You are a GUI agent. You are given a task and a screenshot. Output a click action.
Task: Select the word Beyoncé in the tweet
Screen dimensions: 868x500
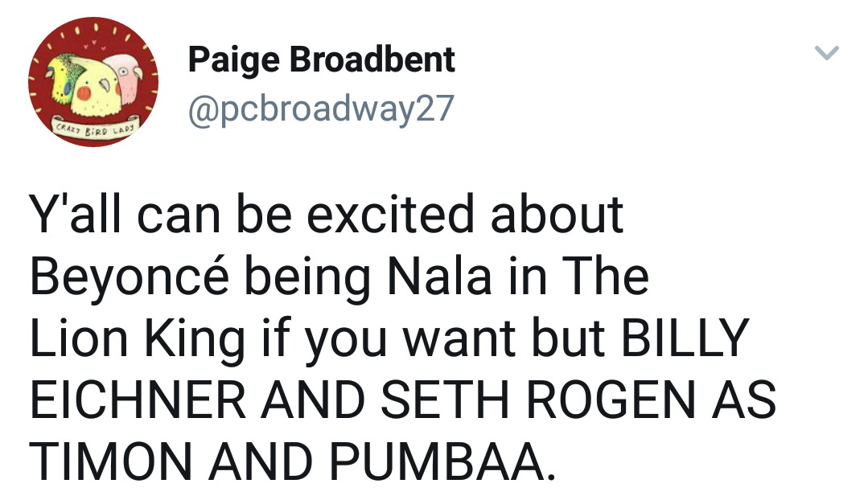130,277
